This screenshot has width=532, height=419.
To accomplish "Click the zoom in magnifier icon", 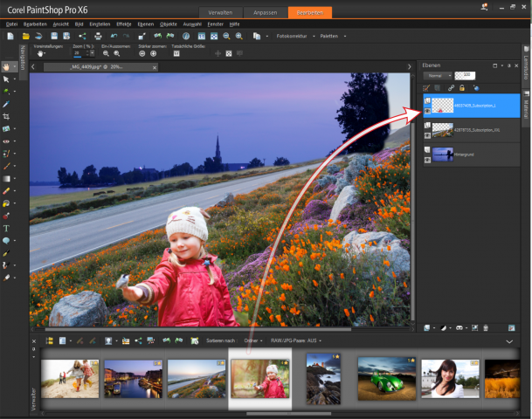I will (116, 53).
